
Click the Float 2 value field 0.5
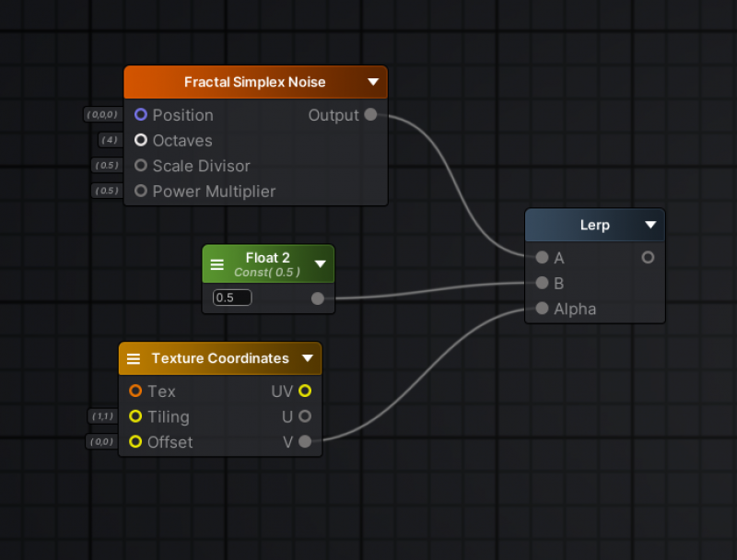[x=232, y=298]
